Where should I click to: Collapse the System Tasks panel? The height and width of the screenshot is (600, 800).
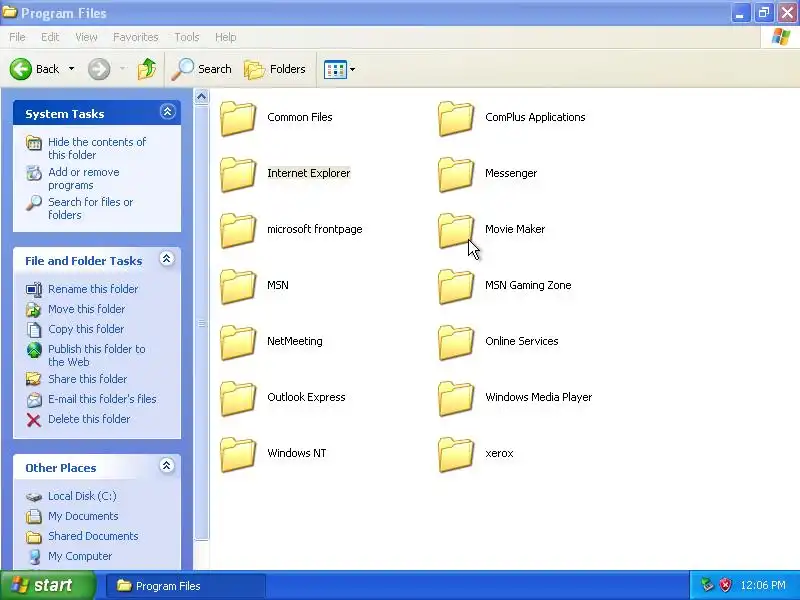[x=167, y=112]
